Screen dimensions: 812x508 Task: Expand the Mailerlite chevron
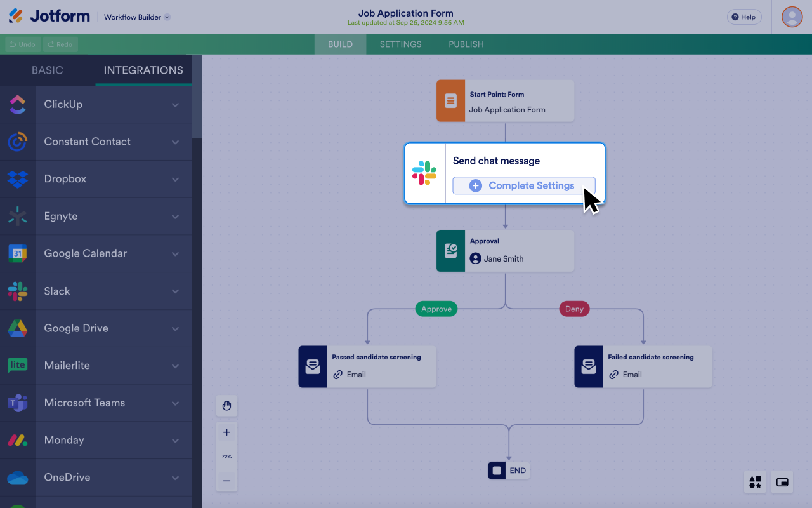[175, 366]
